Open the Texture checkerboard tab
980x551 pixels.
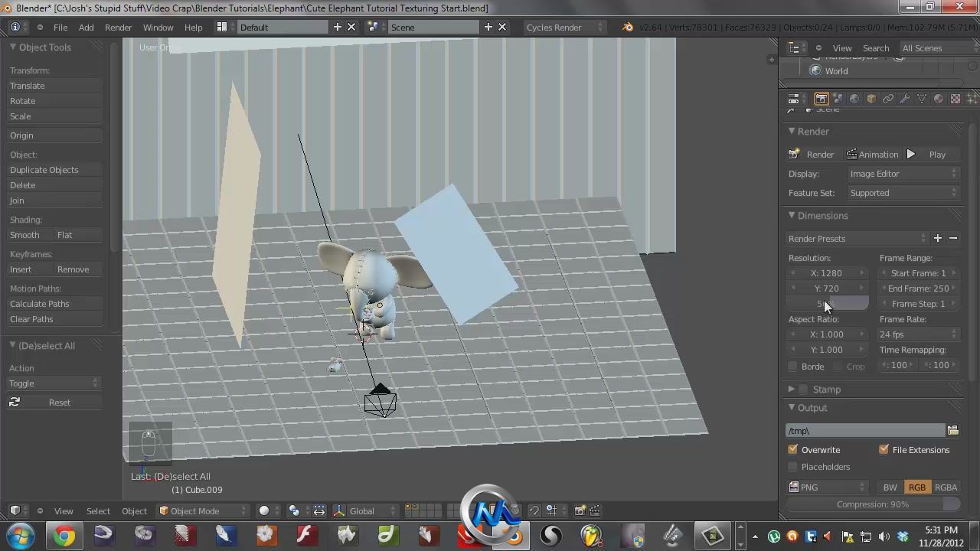click(x=955, y=99)
